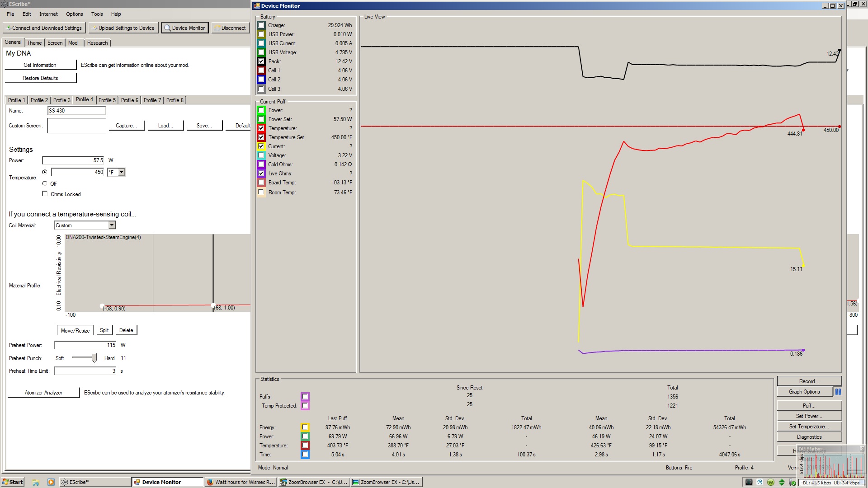Click Connect and Download Settings button
The image size is (868, 488).
[x=44, y=28]
